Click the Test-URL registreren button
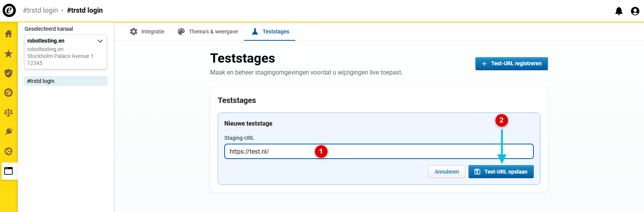The image size is (644, 212). [512, 64]
